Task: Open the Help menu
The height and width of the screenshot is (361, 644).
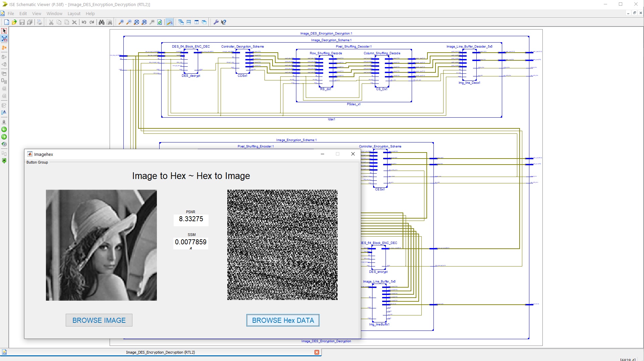Action: click(90, 13)
